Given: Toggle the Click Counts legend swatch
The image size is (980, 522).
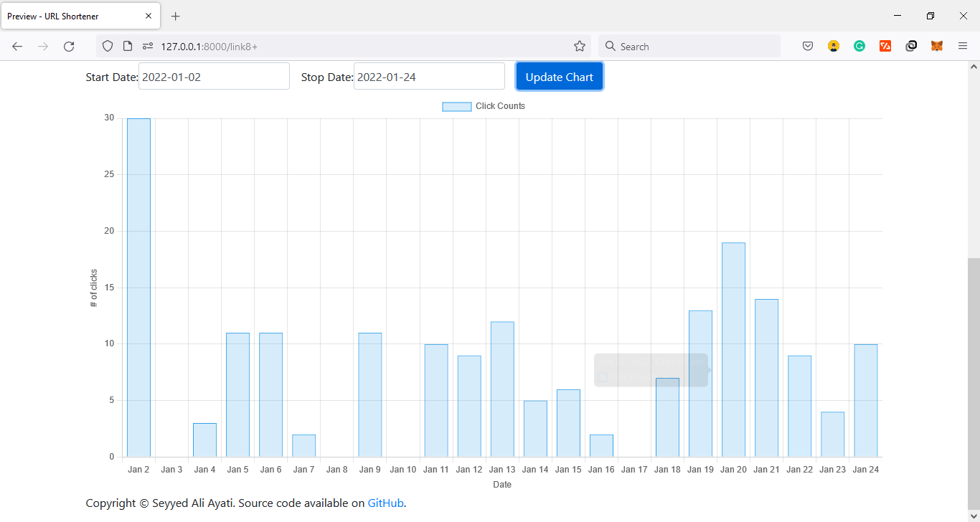Looking at the screenshot, I should (456, 106).
